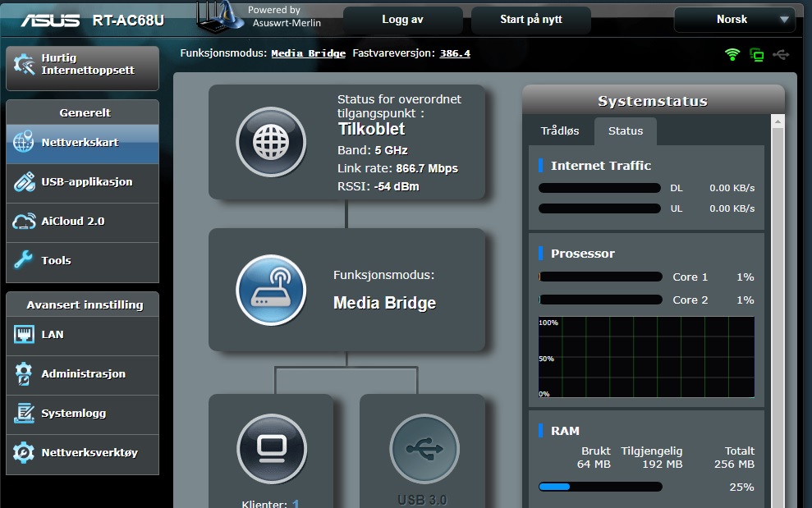Click the Logg av button
This screenshot has height=508, width=812.
403,20
